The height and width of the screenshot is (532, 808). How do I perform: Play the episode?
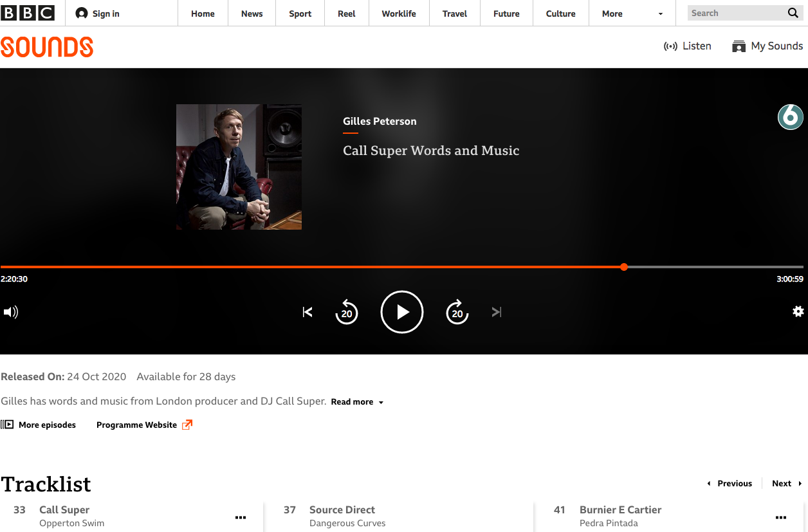coord(402,312)
